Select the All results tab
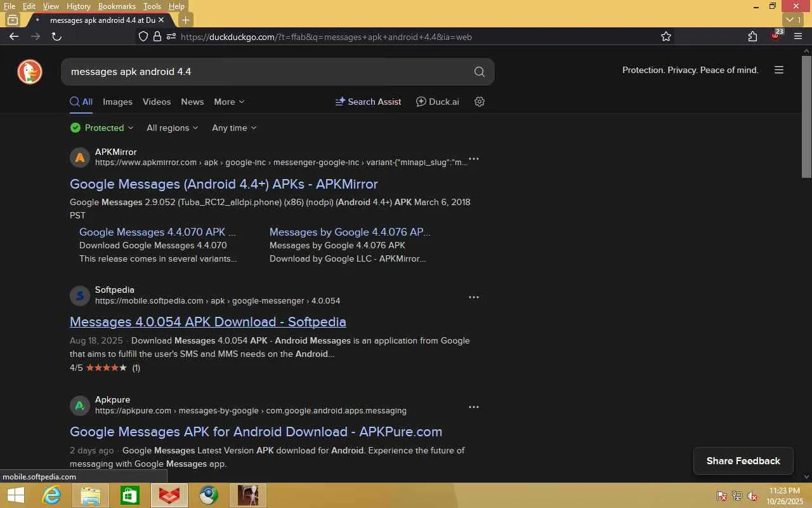This screenshot has width=812, height=508. tap(81, 102)
